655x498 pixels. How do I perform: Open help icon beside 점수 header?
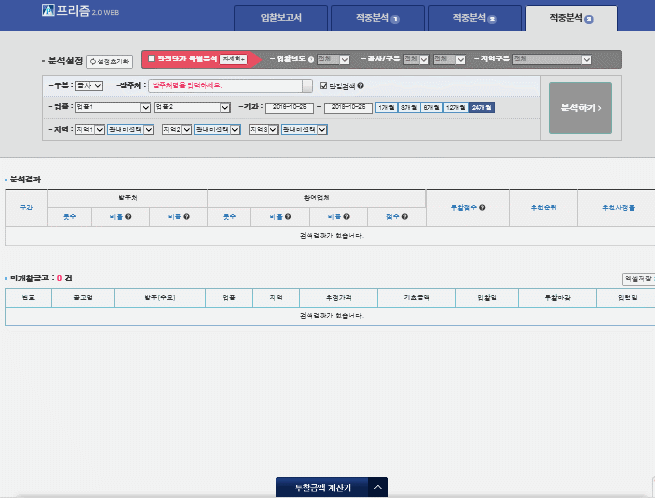pyautogui.click(x=404, y=216)
